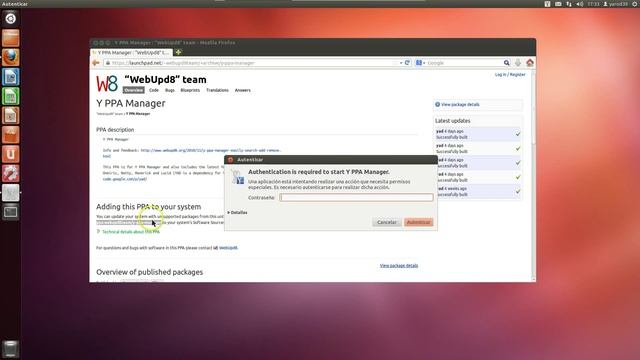The height and width of the screenshot is (360, 640).
Task: Open LibreOffice Impress from the launcher
Action: coord(11,116)
